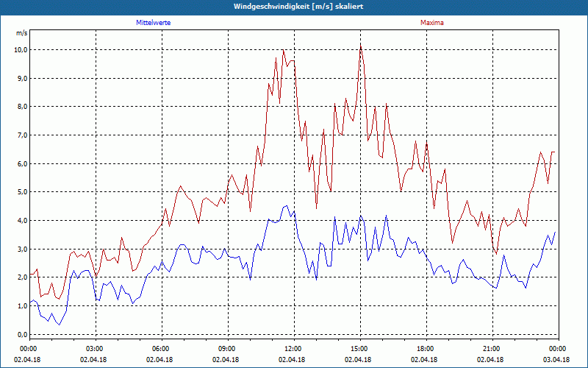The image size is (588, 368).
Task: Click the 5,0 y-axis value
Action: coord(23,192)
